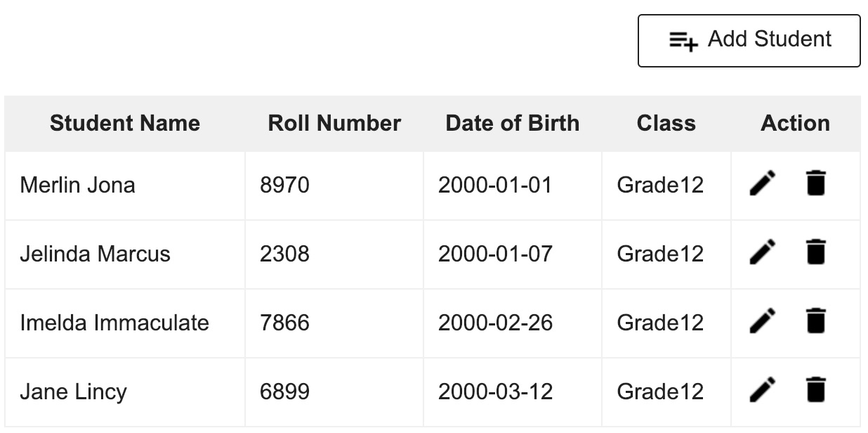Delete Jane Lincy's record
The image size is (868, 433).
[815, 390]
